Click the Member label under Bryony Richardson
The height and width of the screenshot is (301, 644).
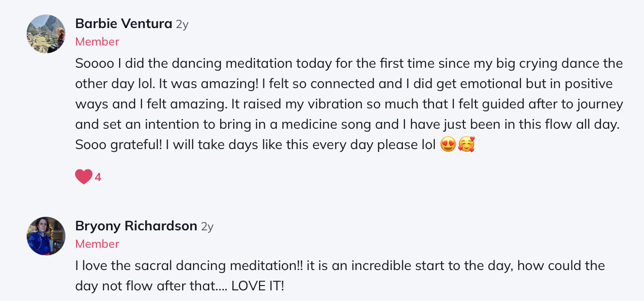pyautogui.click(x=97, y=244)
